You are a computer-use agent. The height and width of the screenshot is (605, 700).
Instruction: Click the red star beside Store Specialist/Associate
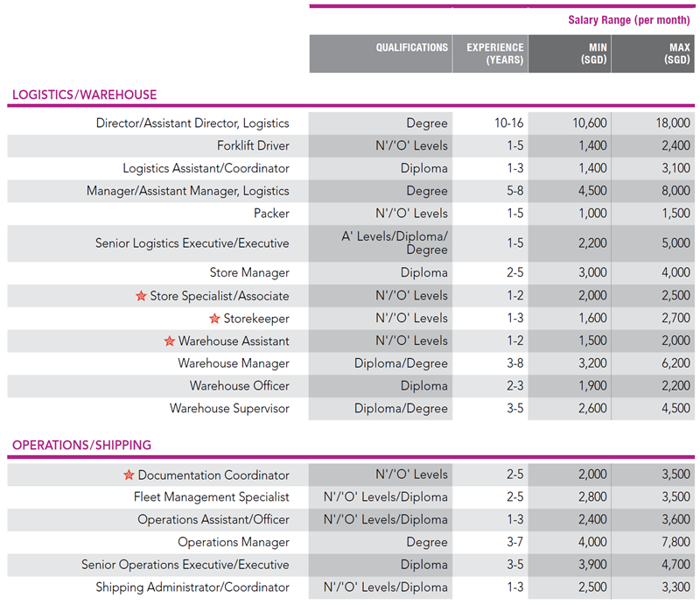tap(141, 296)
